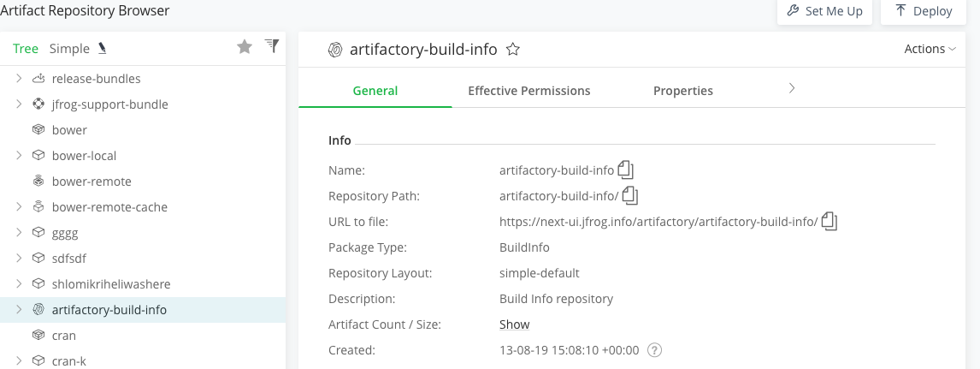
Task: Click the Package Type value BuildInfo
Action: click(524, 247)
